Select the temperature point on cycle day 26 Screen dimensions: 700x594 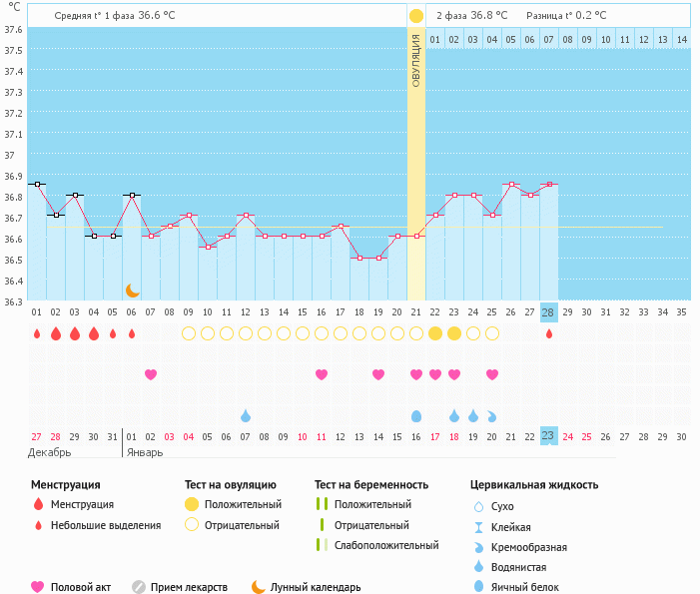click(511, 185)
